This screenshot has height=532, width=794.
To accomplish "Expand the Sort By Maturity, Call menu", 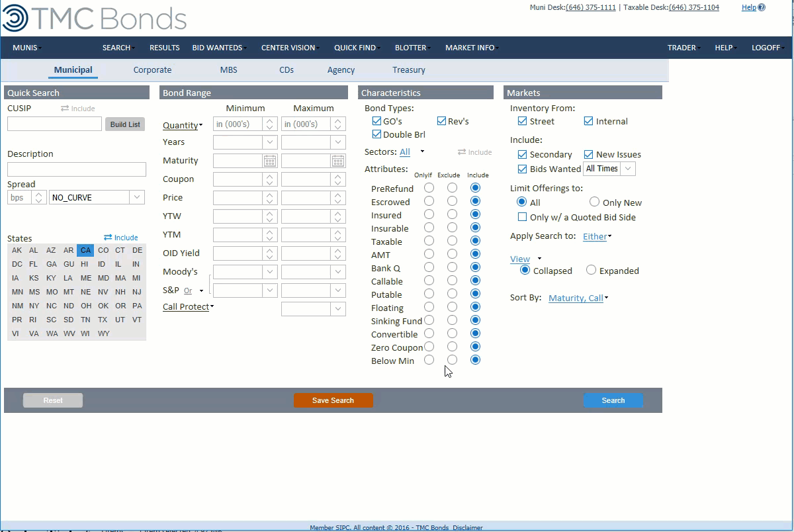I will coord(578,298).
